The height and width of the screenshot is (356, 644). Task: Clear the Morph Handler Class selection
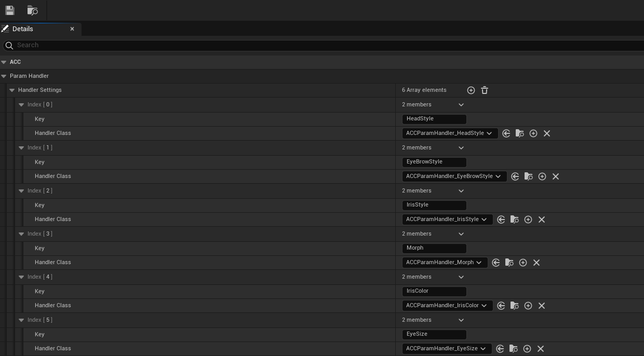point(536,262)
